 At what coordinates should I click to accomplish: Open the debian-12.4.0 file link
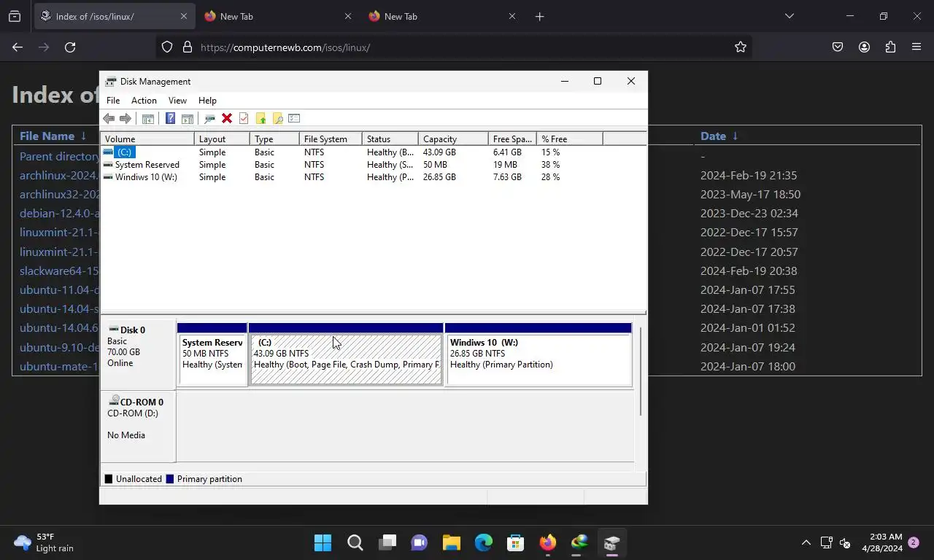59,214
